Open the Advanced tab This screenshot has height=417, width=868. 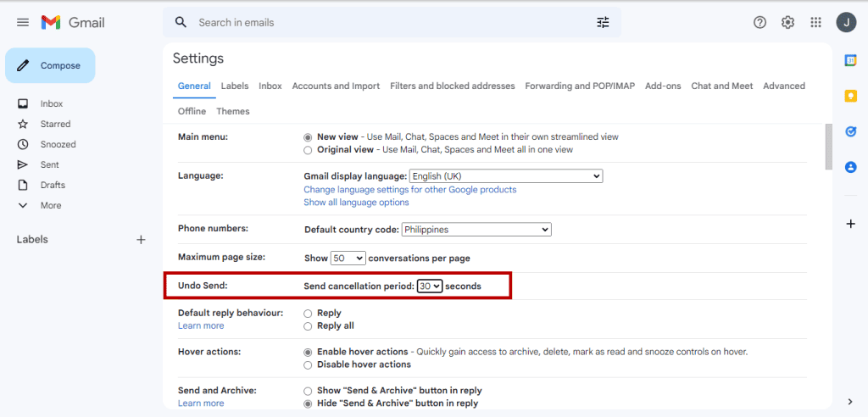tap(784, 86)
